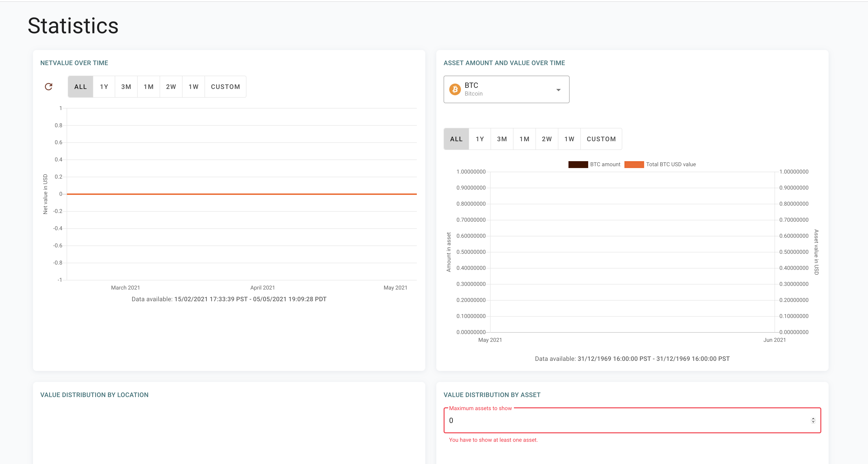Select 1M range in Asset Amount chart
The height and width of the screenshot is (464, 868).
coord(524,139)
